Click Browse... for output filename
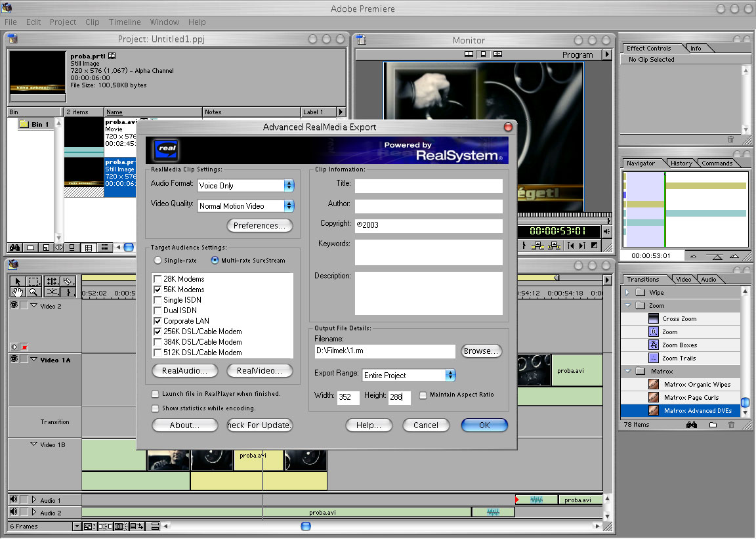Screen dimensions: 756x539 [x=480, y=351]
